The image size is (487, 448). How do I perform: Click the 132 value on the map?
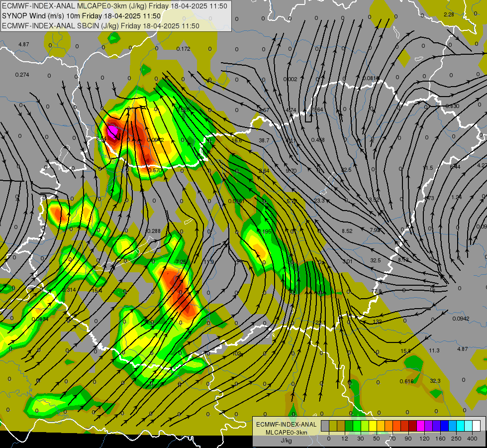[x=378, y=322]
